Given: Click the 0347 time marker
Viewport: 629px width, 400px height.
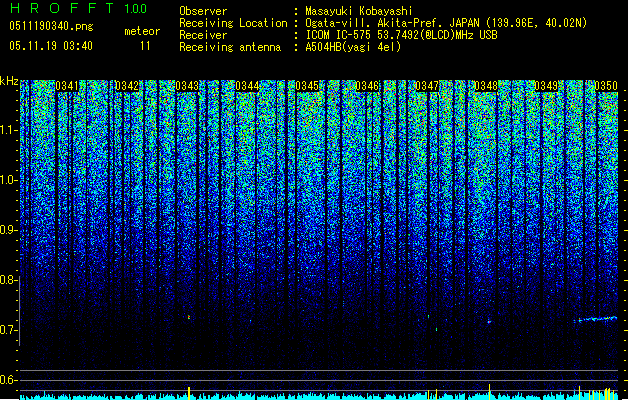Looking at the screenshot, I should [427, 86].
